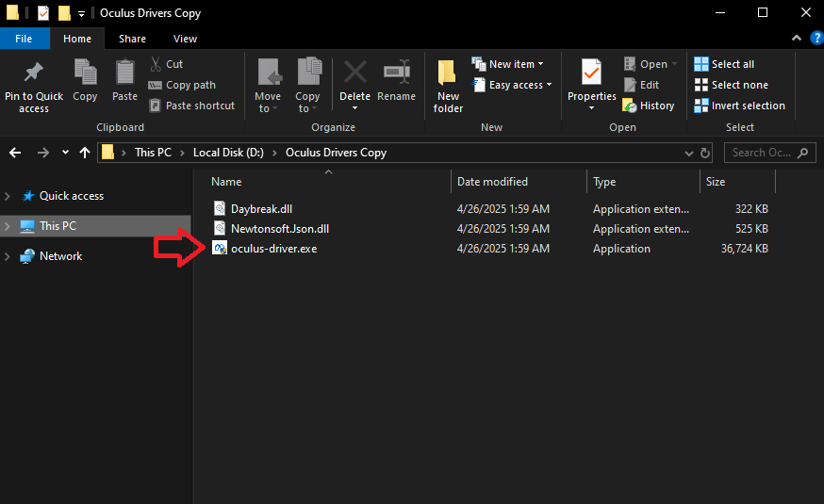This screenshot has width=824, height=504.
Task: Click title bar New folder icon
Action: point(64,13)
